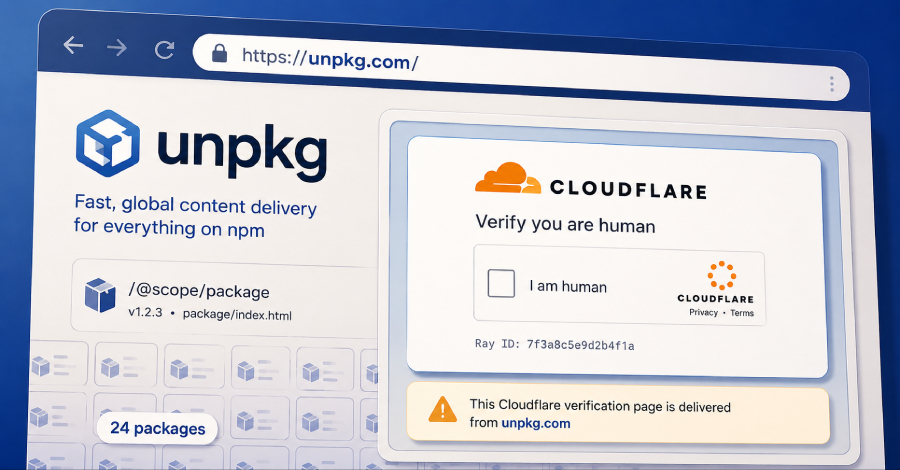Click the tagline 'Fast, global content delivery'
900x470 pixels.
[195, 205]
